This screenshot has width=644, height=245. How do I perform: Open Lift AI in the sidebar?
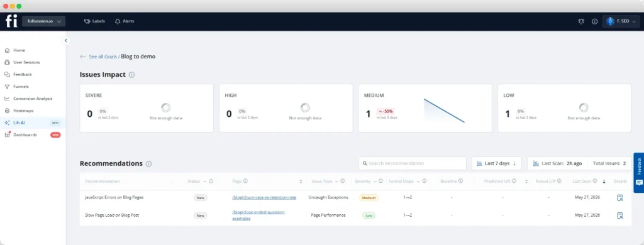tap(33, 122)
